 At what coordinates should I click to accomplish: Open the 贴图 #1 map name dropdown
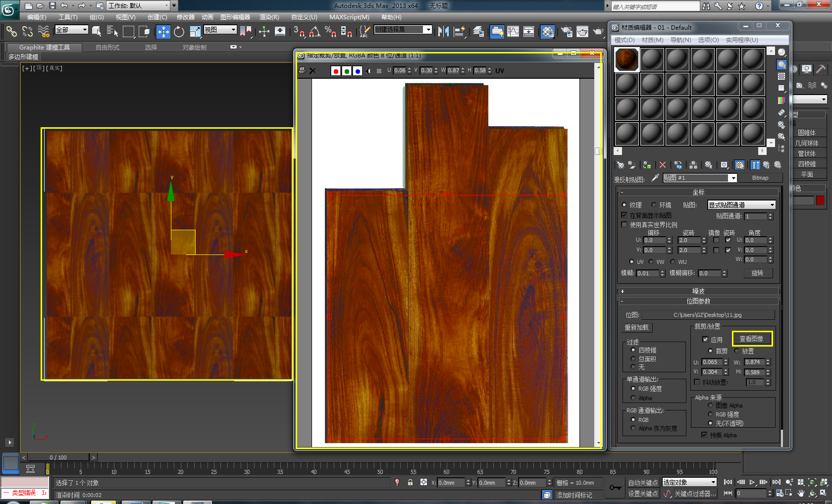pyautogui.click(x=732, y=178)
